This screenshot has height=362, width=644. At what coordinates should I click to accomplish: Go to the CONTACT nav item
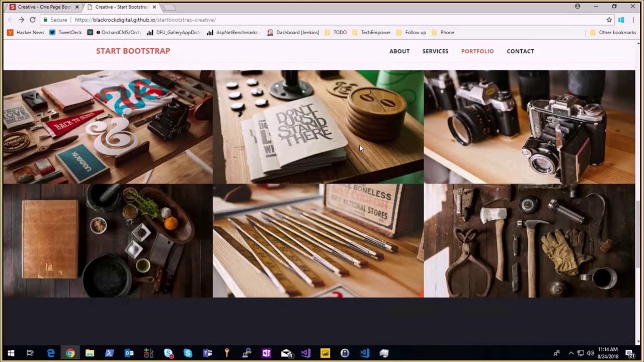click(520, 51)
